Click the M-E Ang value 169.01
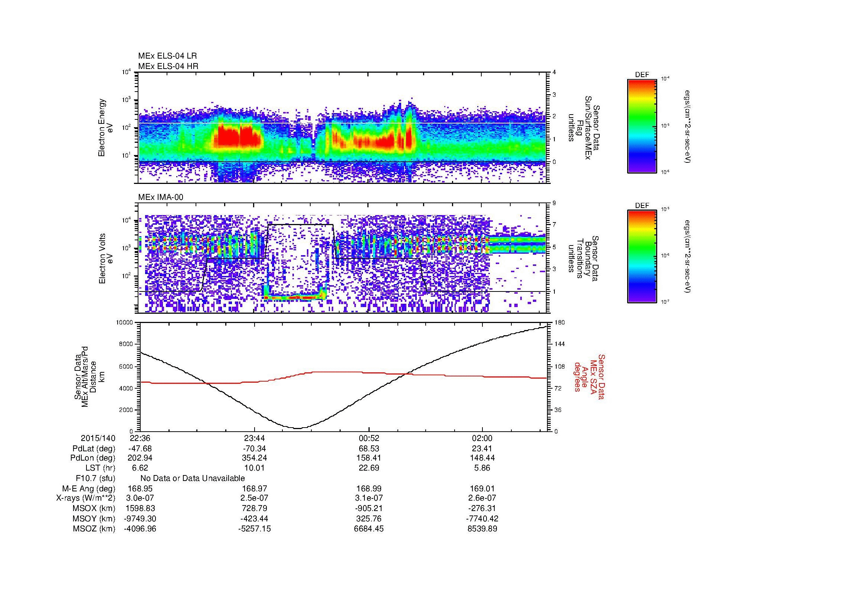Image resolution: width=868 pixels, height=613 pixels. pyautogui.click(x=482, y=489)
